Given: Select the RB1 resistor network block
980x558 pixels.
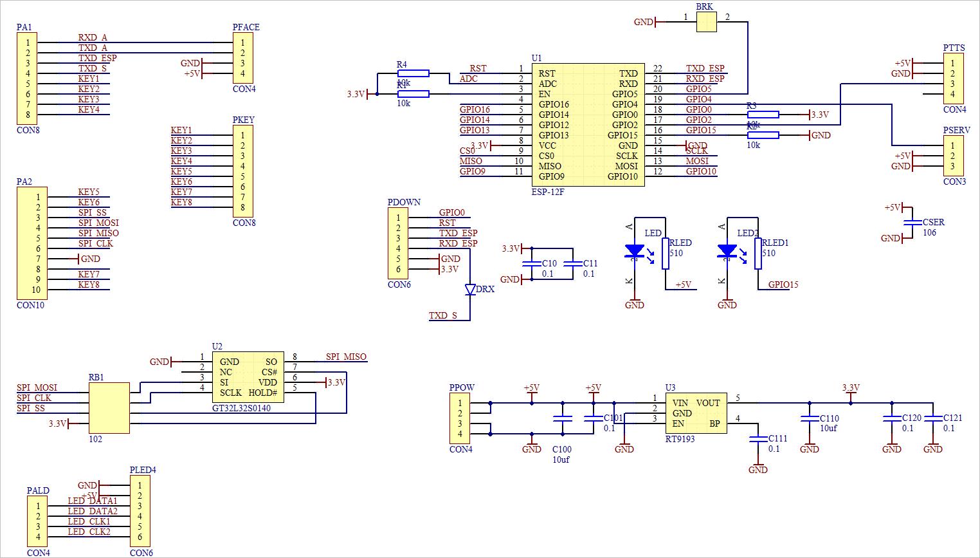Looking at the screenshot, I should 109,408.
